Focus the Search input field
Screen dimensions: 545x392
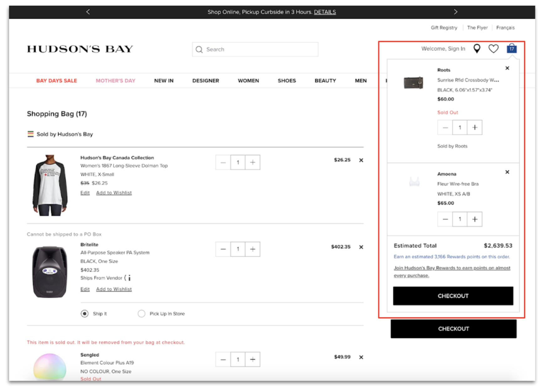coord(255,50)
